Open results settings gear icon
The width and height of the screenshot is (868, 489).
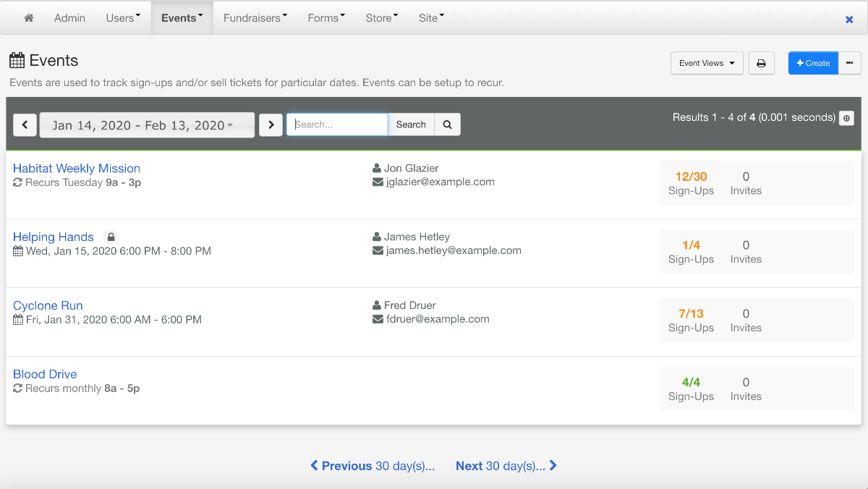click(846, 118)
